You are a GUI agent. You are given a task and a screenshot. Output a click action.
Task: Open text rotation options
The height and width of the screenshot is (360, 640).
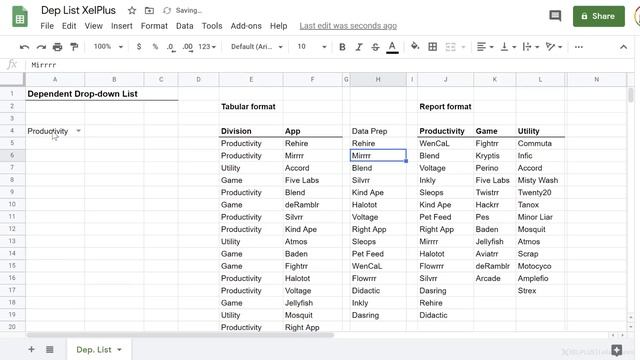554,47
